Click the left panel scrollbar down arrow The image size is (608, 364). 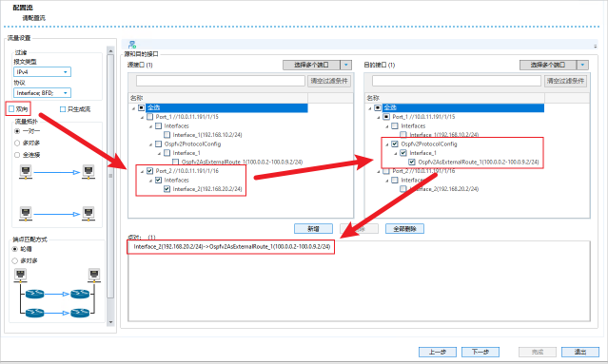(110, 322)
